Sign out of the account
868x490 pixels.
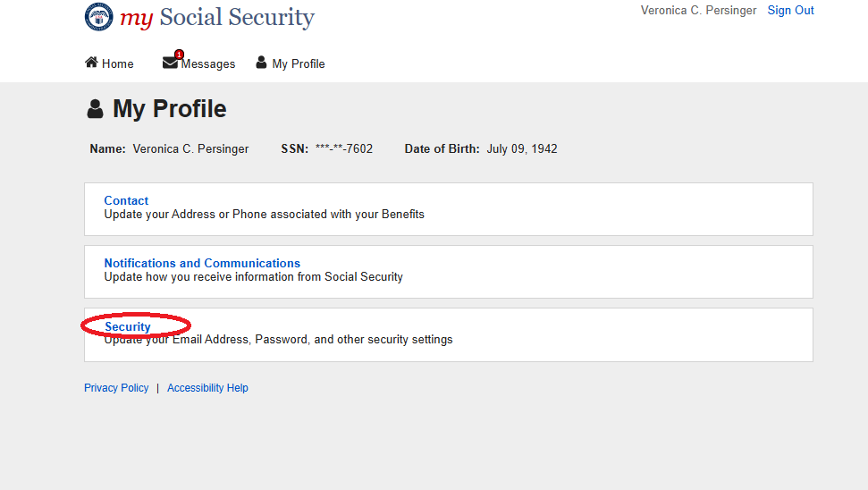coord(790,11)
